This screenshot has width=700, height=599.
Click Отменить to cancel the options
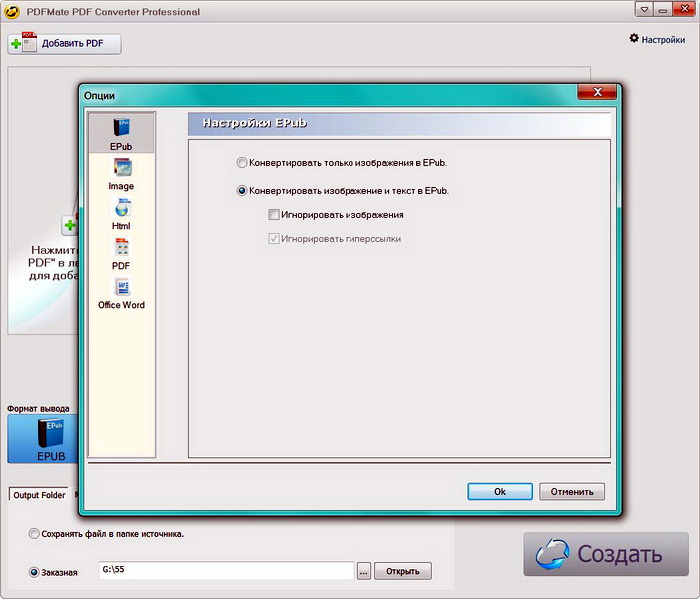point(572,492)
